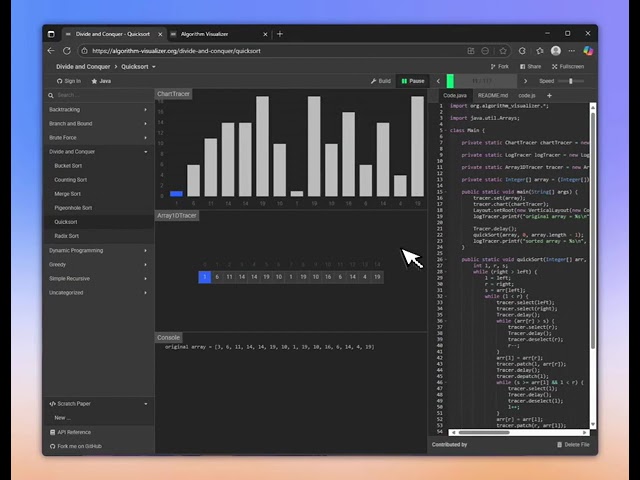Open the API Reference link
Image resolution: width=640 pixels, height=480 pixels.
pos(98,432)
